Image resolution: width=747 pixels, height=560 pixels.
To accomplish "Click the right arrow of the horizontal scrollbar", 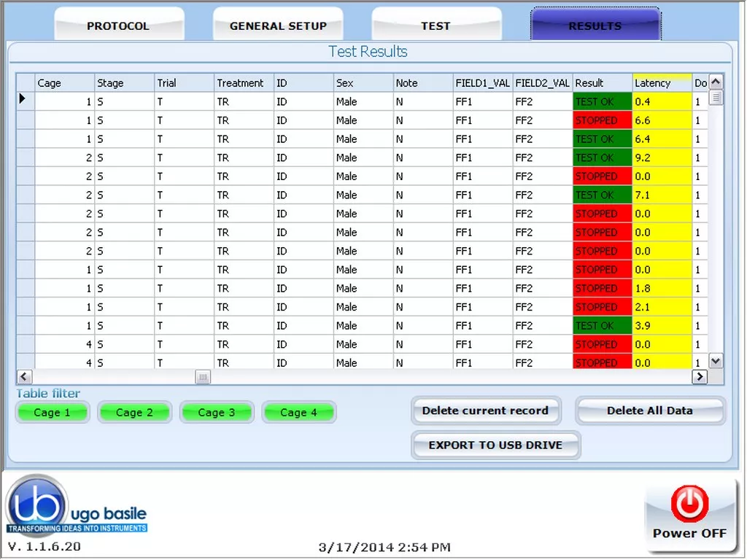I will click(x=700, y=376).
